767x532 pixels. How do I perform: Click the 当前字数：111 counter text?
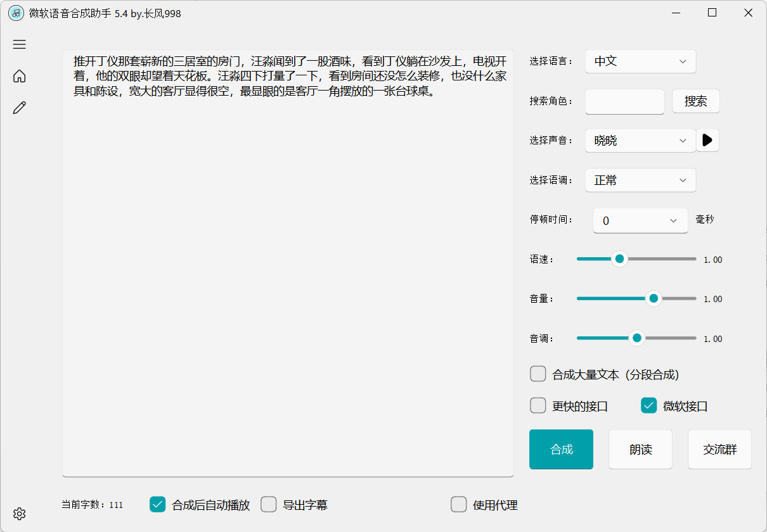93,505
